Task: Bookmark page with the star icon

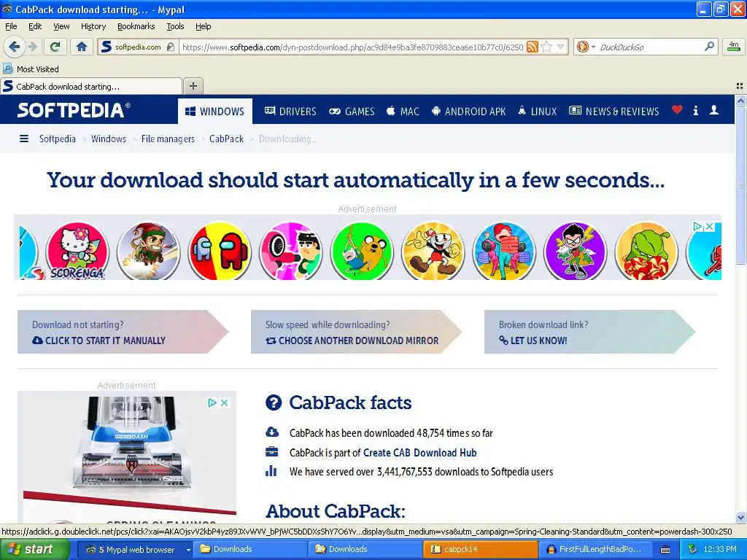Action: [x=546, y=47]
